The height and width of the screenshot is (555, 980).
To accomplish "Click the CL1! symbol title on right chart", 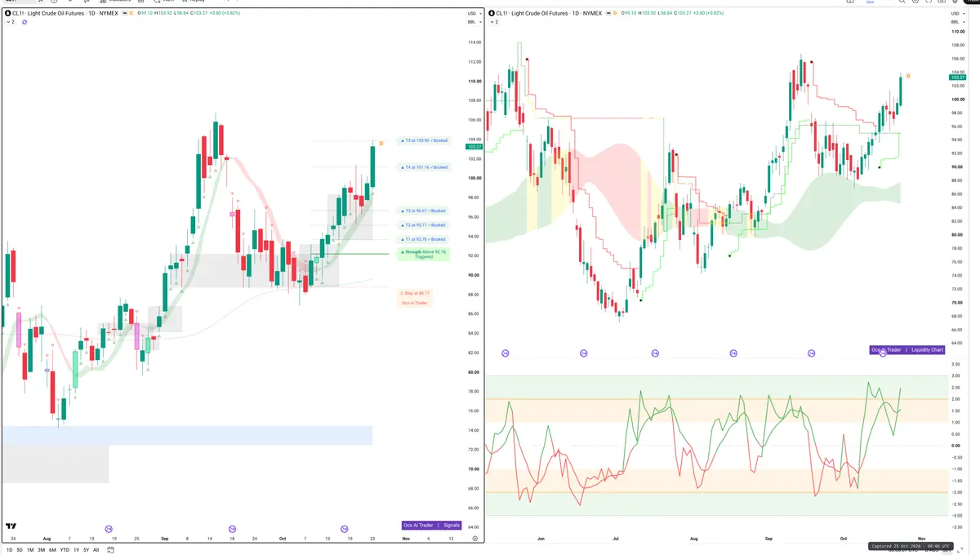I will (x=548, y=13).
